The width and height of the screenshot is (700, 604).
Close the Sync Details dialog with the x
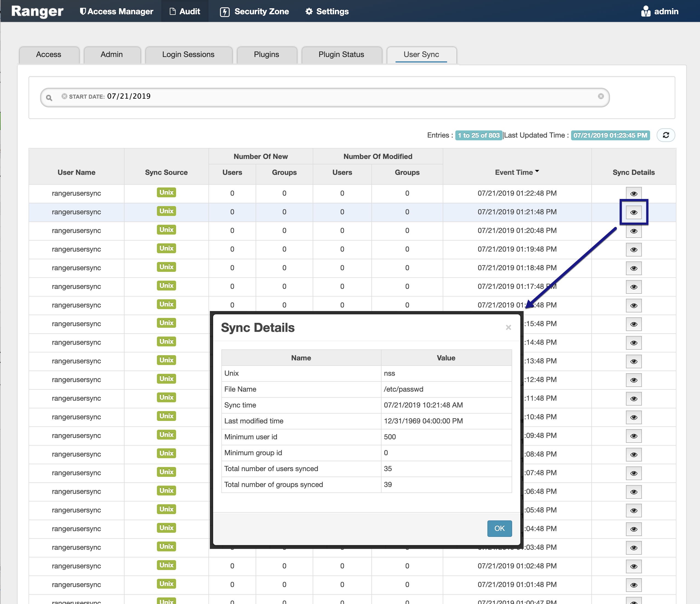tap(508, 327)
